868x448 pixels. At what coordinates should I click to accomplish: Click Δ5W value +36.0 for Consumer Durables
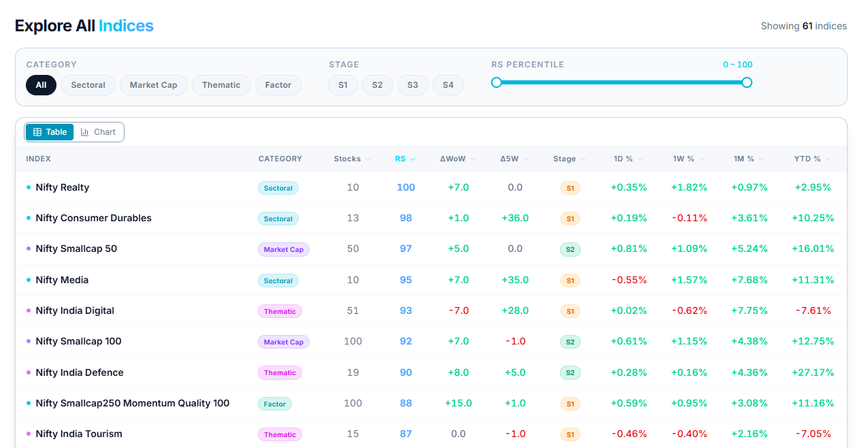515,218
